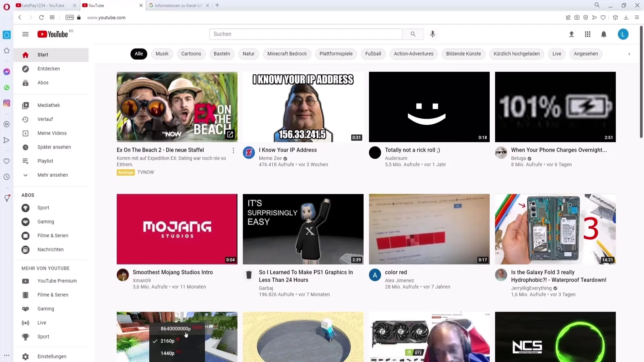The height and width of the screenshot is (362, 644).
Task: Open Einstellungen in sidebar
Action: pyautogui.click(x=51, y=356)
